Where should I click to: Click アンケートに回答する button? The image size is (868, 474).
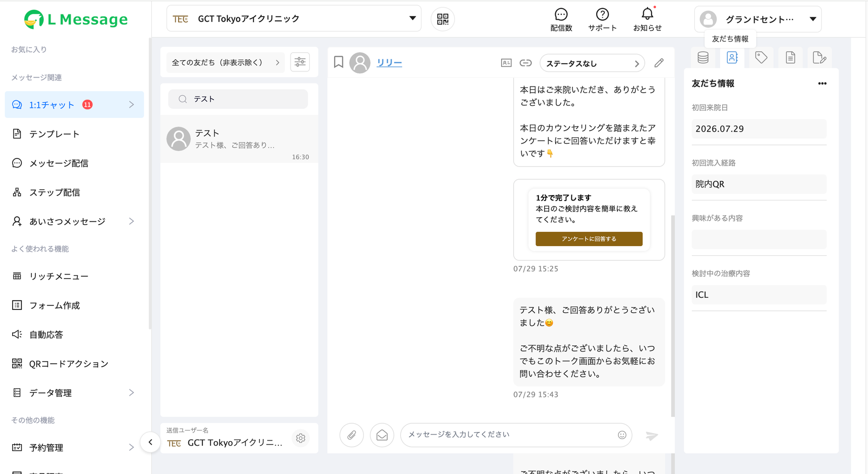pos(589,239)
